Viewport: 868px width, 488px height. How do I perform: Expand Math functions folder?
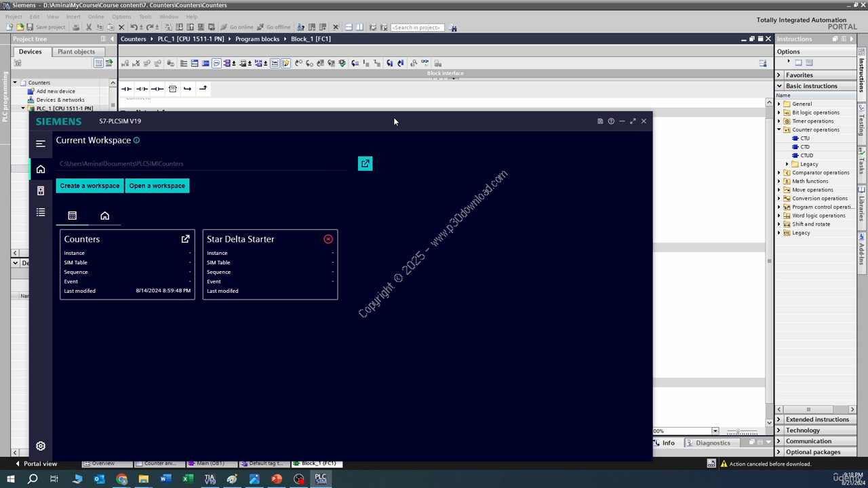tap(779, 181)
